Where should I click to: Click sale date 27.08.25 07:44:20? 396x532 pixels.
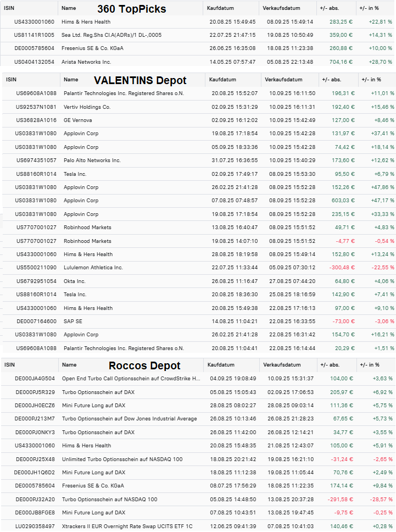tap(292, 281)
